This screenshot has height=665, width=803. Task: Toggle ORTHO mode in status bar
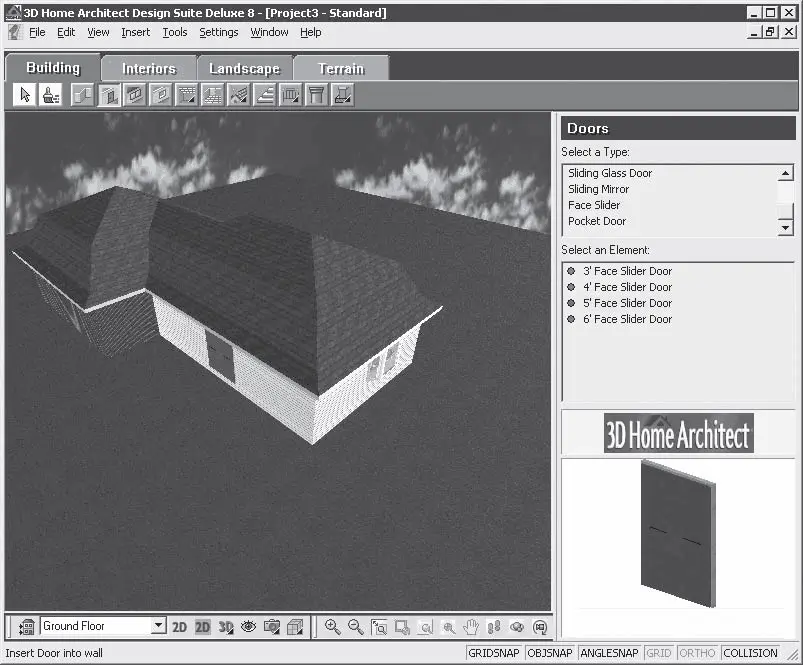click(x=697, y=653)
